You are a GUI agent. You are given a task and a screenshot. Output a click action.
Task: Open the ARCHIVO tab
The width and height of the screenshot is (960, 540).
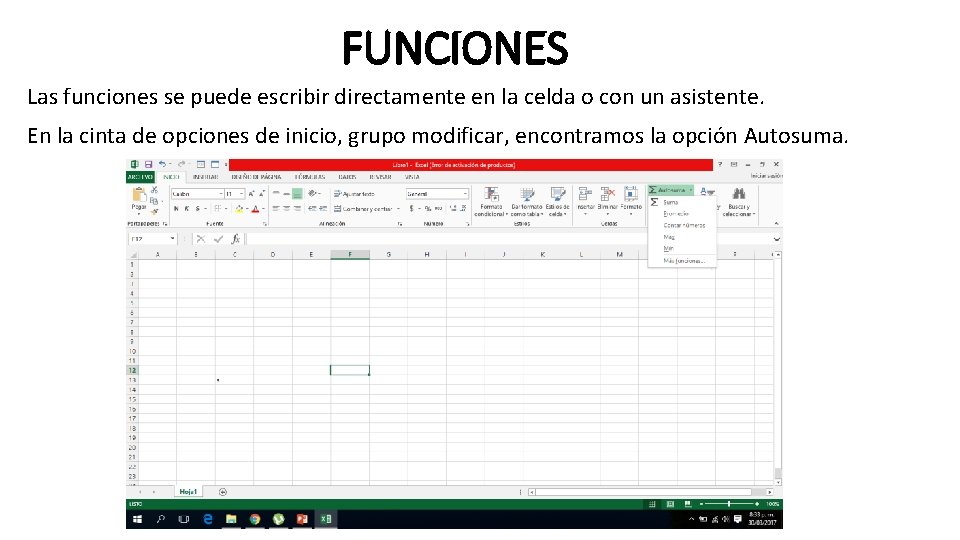pos(140,177)
